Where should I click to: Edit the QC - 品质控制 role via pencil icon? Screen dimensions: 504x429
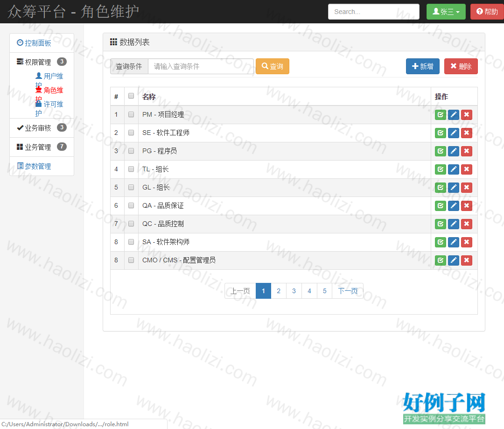454,224
